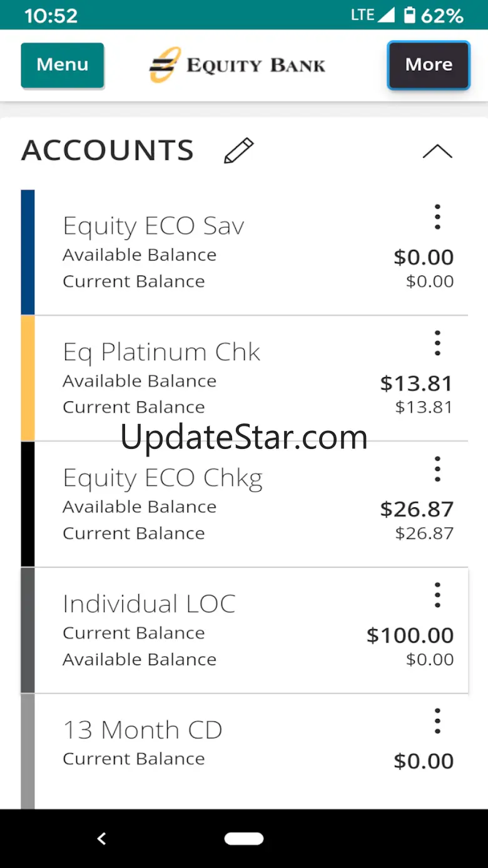
Task: Open the Menu button
Action: click(x=63, y=65)
